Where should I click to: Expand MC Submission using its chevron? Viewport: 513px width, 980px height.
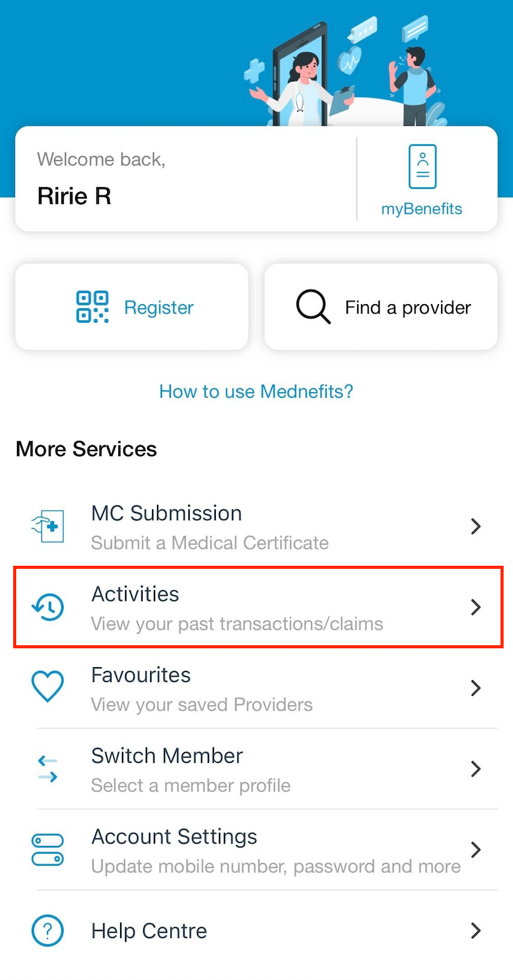pyautogui.click(x=476, y=526)
